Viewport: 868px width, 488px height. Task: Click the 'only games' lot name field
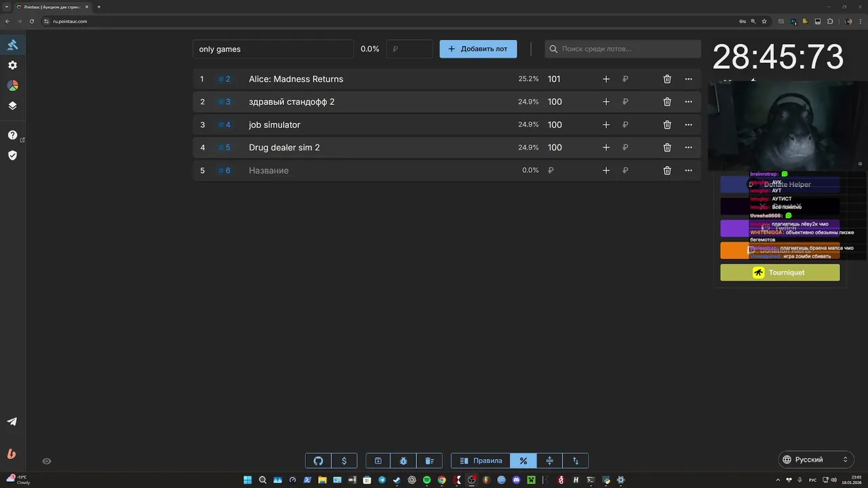click(273, 49)
